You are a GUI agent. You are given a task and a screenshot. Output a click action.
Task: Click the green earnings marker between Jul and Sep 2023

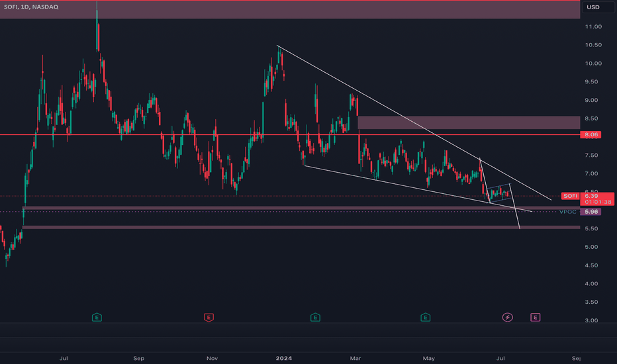(97, 317)
